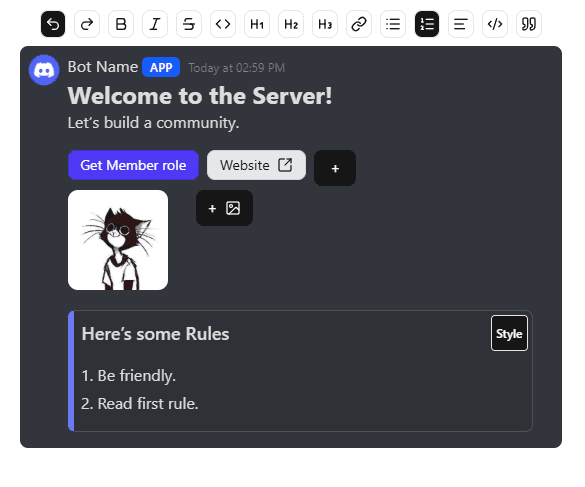Image resolution: width=585 pixels, height=487 pixels.
Task: Insert a code block
Action: point(495,24)
